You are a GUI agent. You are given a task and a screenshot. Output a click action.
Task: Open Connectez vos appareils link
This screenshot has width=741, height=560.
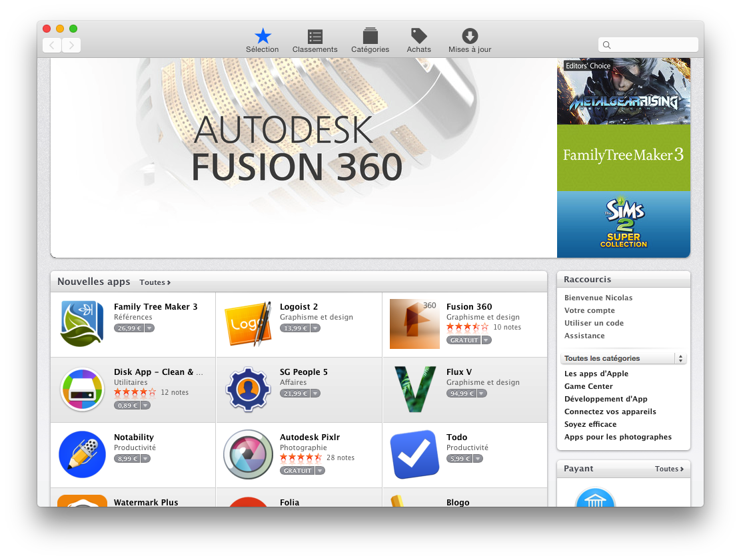[x=610, y=412]
